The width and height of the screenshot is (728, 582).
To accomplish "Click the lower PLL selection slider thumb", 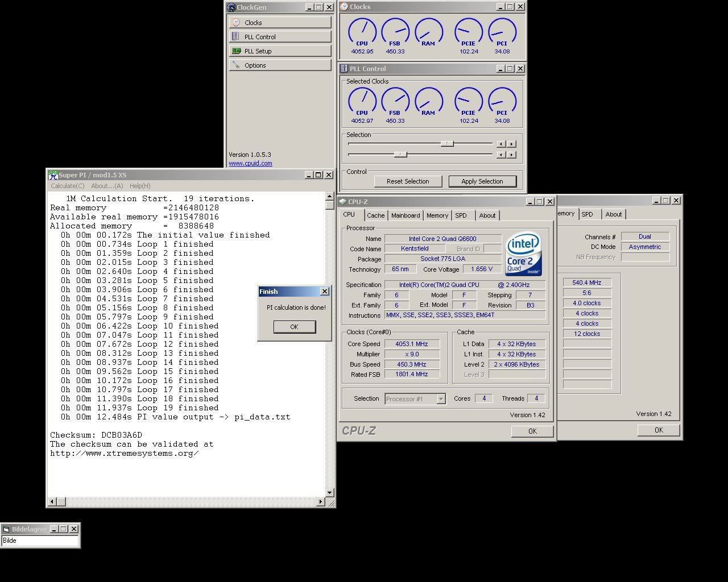I will 400,154.
